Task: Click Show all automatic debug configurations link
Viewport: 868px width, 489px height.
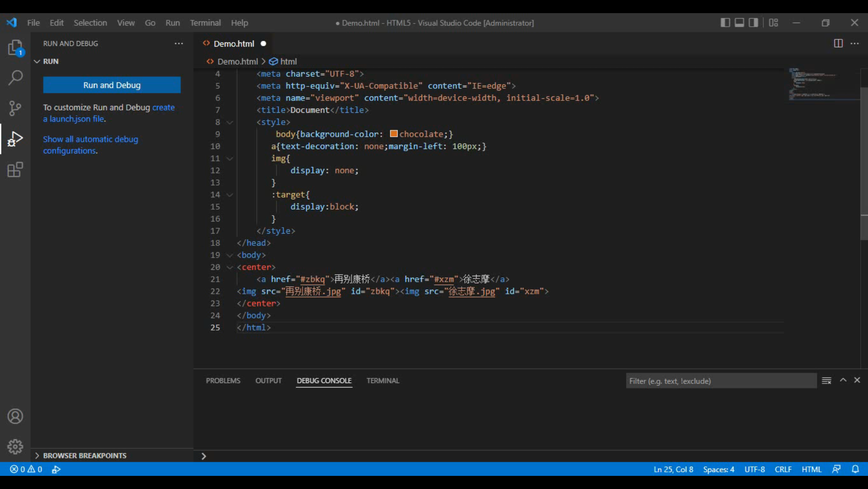Action: (91, 145)
